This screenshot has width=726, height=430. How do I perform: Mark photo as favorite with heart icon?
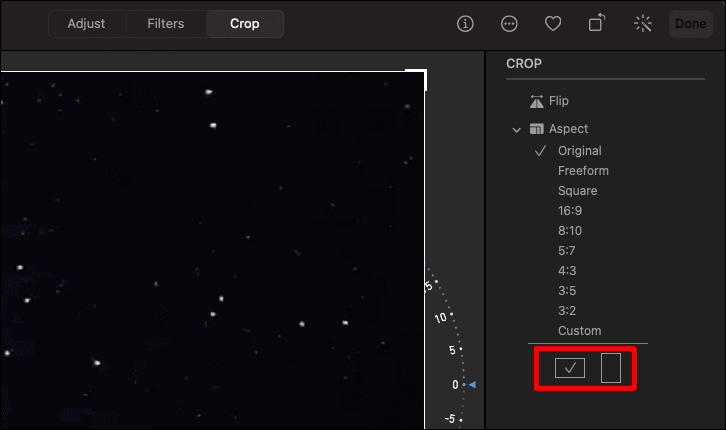coord(553,24)
